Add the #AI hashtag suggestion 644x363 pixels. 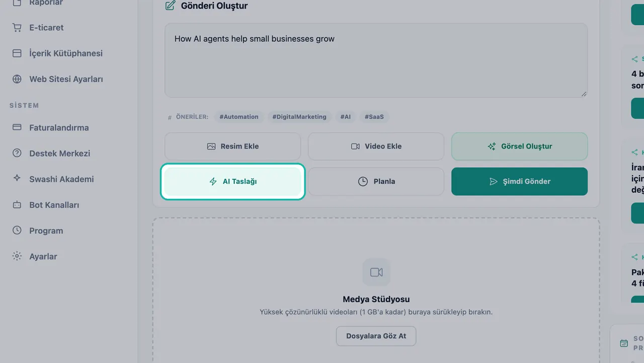tap(346, 117)
